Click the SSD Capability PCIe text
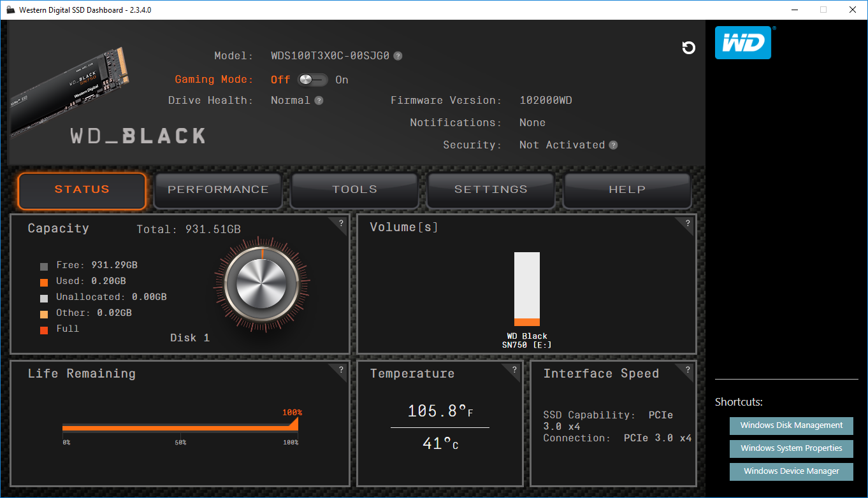868x498 pixels. point(608,420)
